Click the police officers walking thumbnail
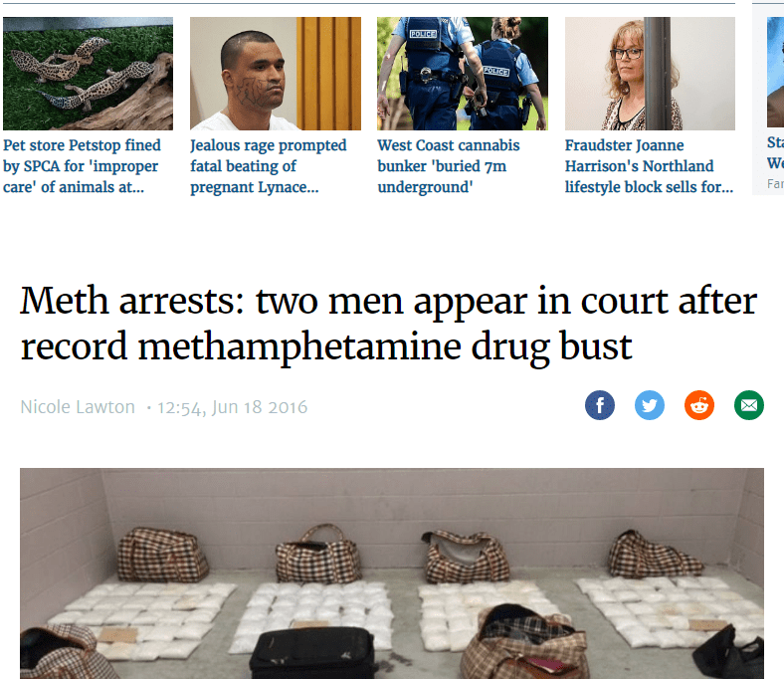 point(463,74)
